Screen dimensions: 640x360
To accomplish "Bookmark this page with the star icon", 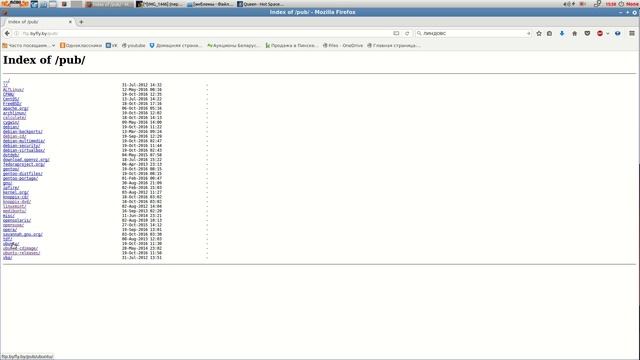I will tap(539, 33).
